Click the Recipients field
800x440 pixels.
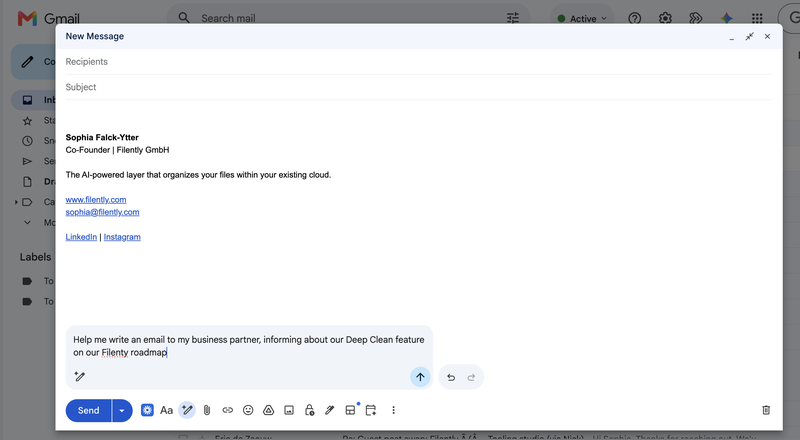coord(418,62)
